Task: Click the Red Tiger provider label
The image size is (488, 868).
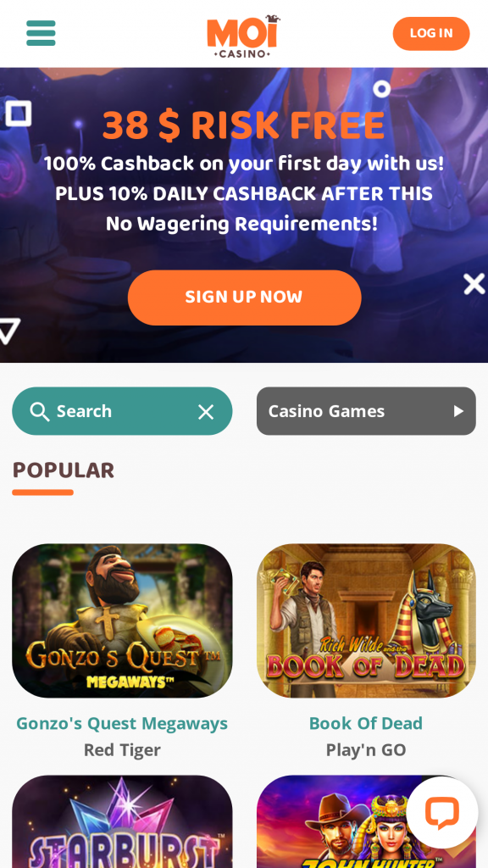Action: pyautogui.click(x=122, y=749)
